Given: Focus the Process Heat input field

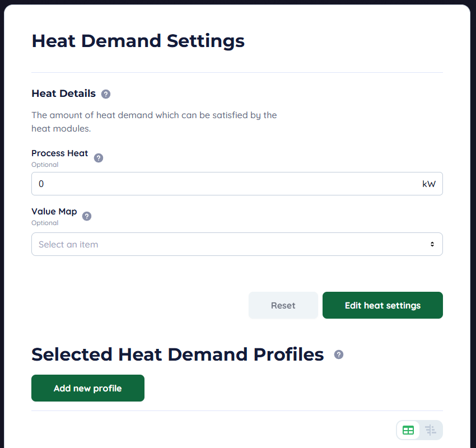Looking at the screenshot, I should coord(224,184).
